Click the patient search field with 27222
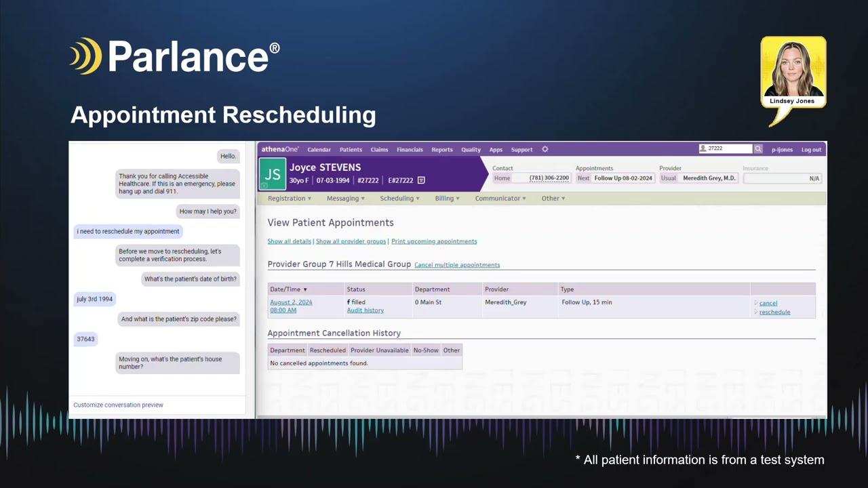The image size is (868, 488). pyautogui.click(x=726, y=148)
